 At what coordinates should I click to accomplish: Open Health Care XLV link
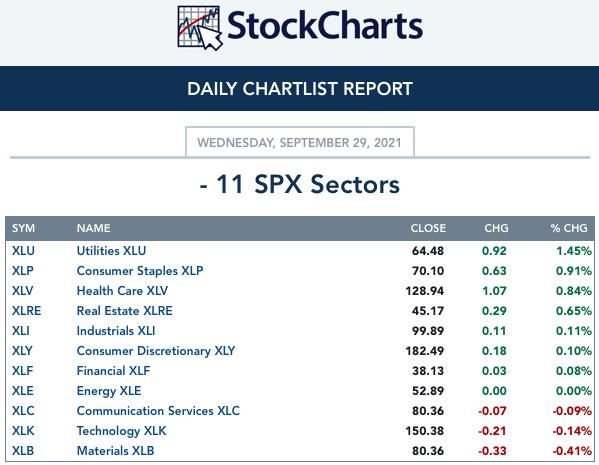pyautogui.click(x=122, y=291)
